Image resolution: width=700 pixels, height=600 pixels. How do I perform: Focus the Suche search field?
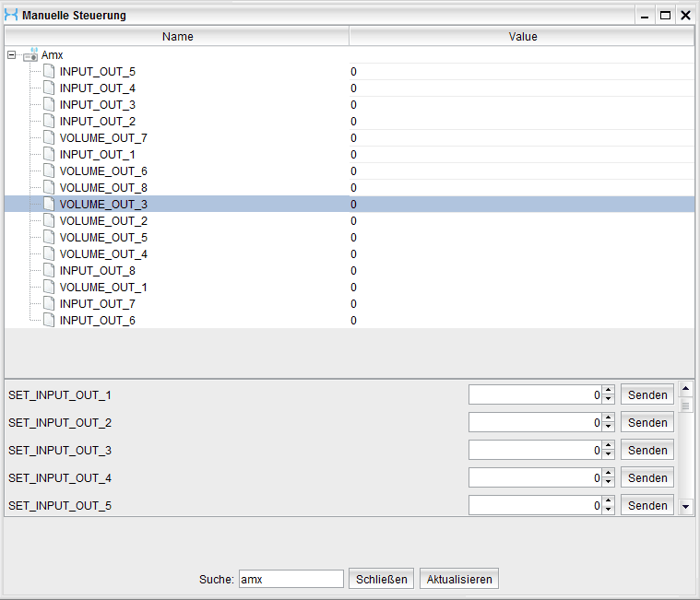[291, 579]
